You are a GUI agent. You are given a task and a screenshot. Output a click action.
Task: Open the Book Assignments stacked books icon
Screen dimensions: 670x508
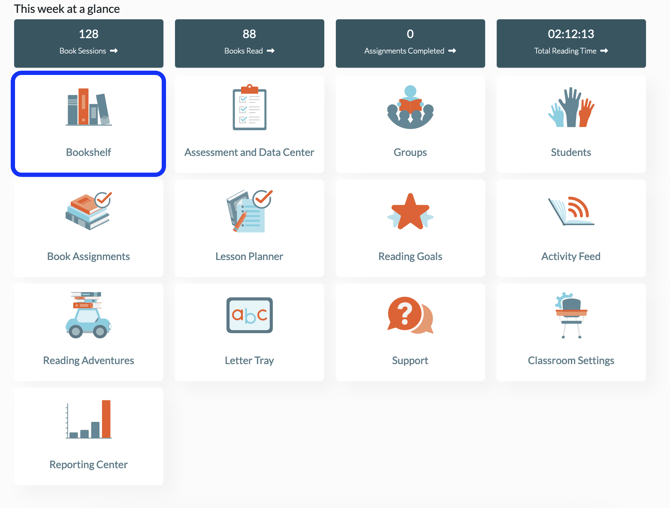click(x=88, y=212)
